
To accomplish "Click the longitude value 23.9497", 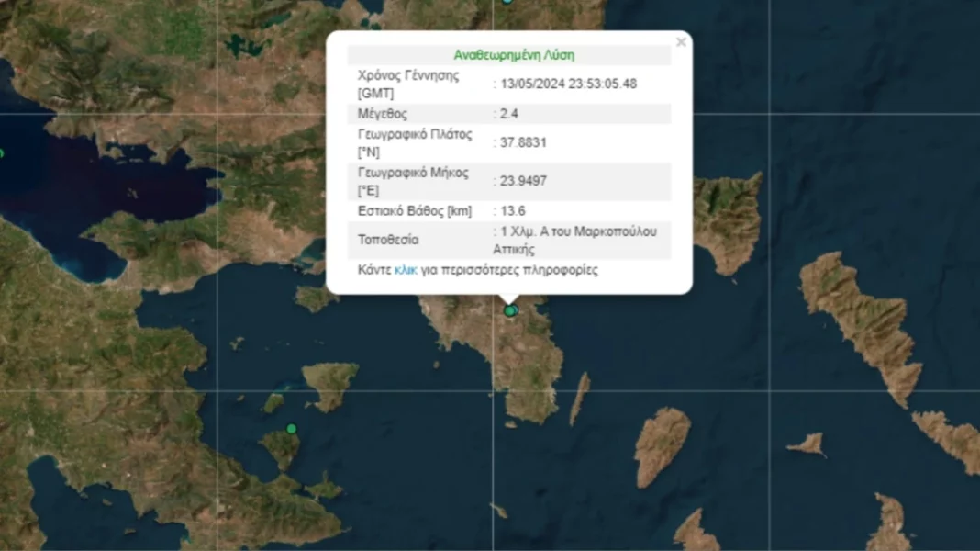I will point(523,181).
